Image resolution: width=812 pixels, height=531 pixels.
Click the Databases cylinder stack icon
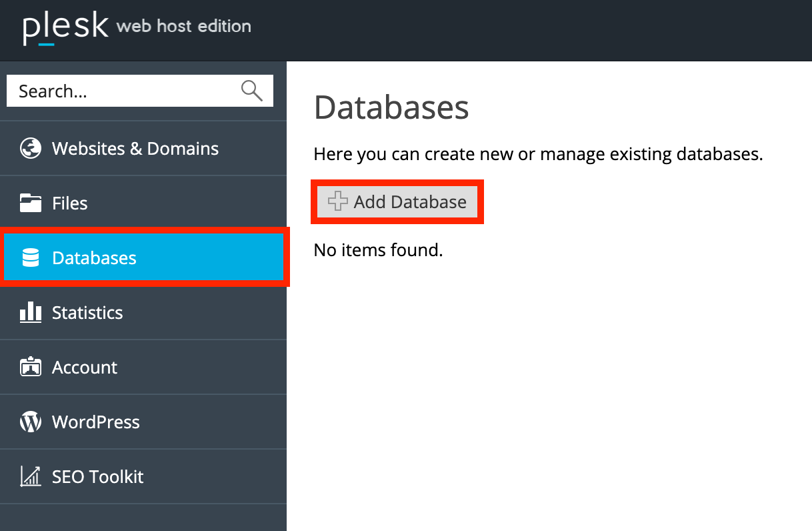click(x=31, y=258)
